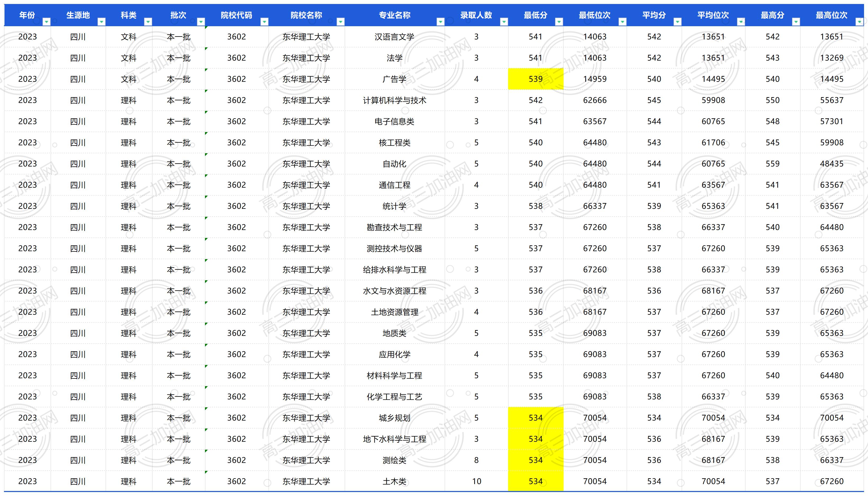Select the 汉语言文学 major cell
Viewport: 868px width, 496px height.
[x=395, y=37]
